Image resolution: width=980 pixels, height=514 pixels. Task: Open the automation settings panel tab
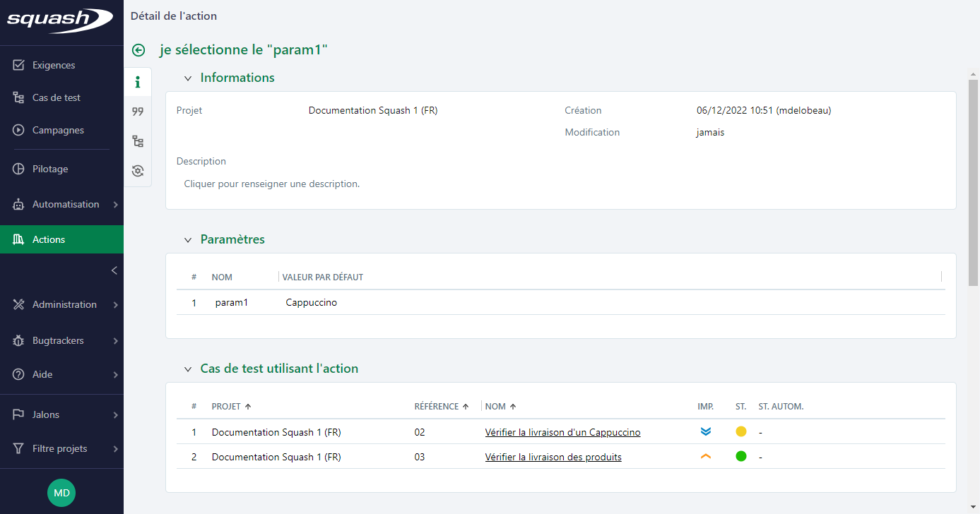[x=138, y=170]
